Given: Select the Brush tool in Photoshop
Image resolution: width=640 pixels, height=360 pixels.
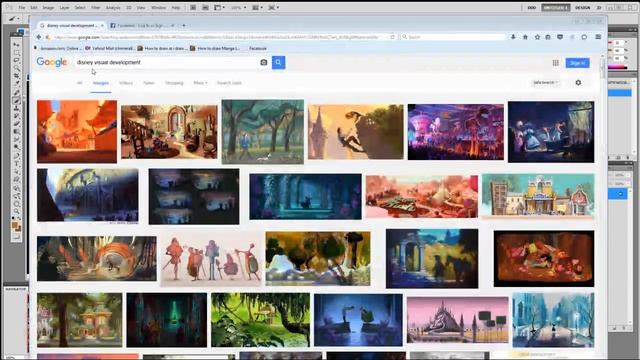Looking at the screenshot, I should click(16, 100).
